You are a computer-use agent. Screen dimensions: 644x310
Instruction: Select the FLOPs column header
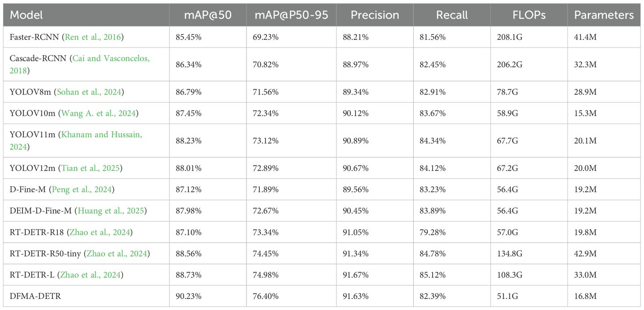[529, 15]
